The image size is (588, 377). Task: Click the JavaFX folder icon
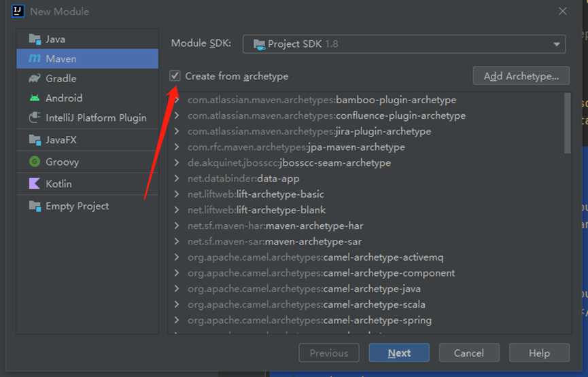35,140
